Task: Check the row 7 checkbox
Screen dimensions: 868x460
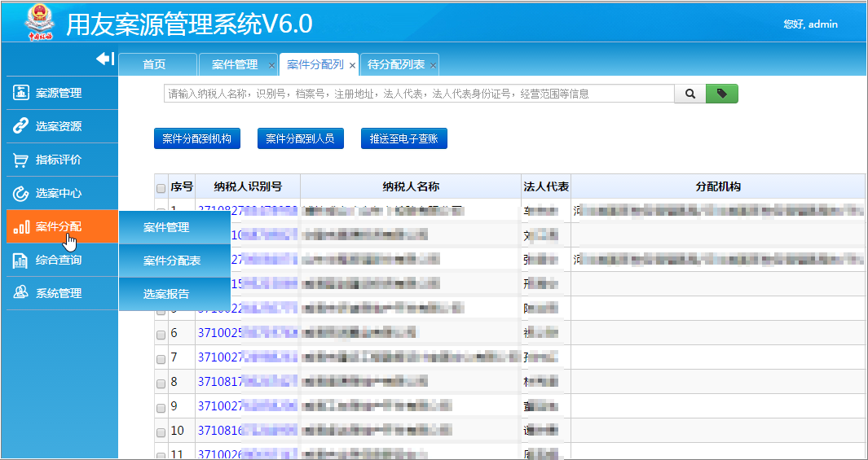Action: (x=161, y=359)
